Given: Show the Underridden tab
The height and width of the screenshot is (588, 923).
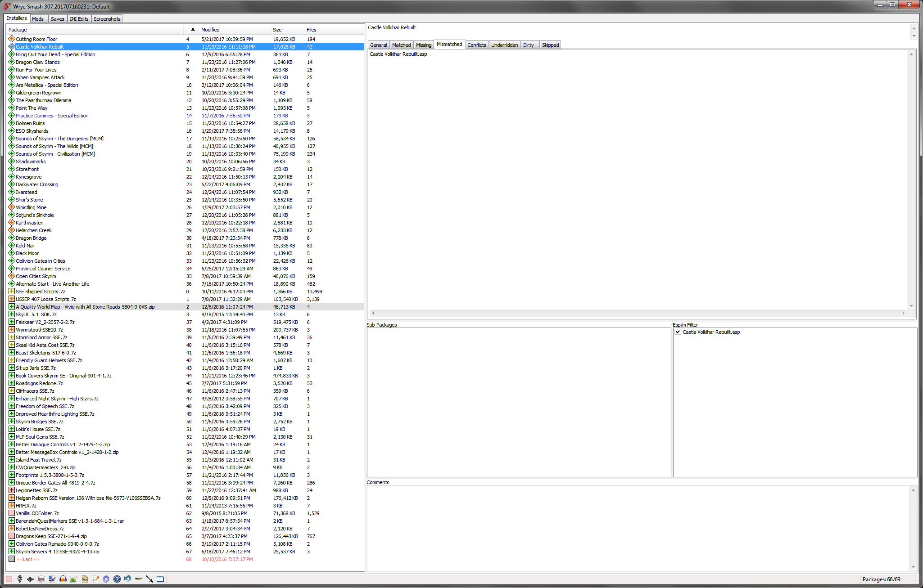Looking at the screenshot, I should coord(505,45).
